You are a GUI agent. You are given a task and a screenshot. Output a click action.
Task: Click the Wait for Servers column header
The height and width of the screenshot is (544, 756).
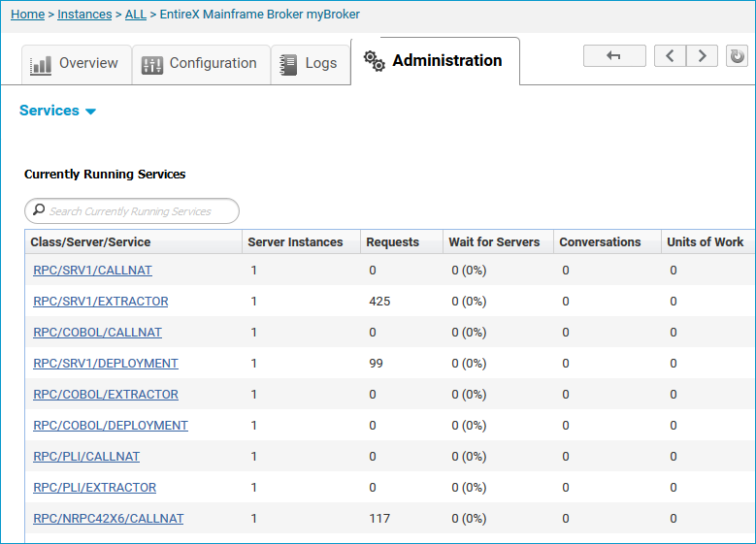coord(498,241)
